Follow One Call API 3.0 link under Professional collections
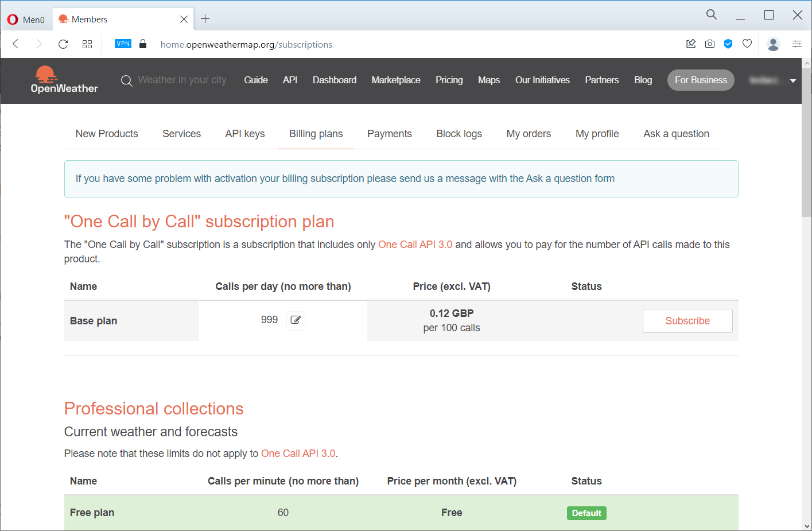This screenshot has width=812, height=531. 298,454
